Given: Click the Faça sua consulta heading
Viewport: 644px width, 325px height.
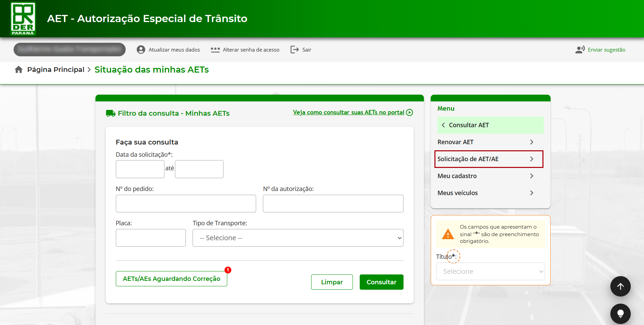Looking at the screenshot, I should click(x=147, y=142).
